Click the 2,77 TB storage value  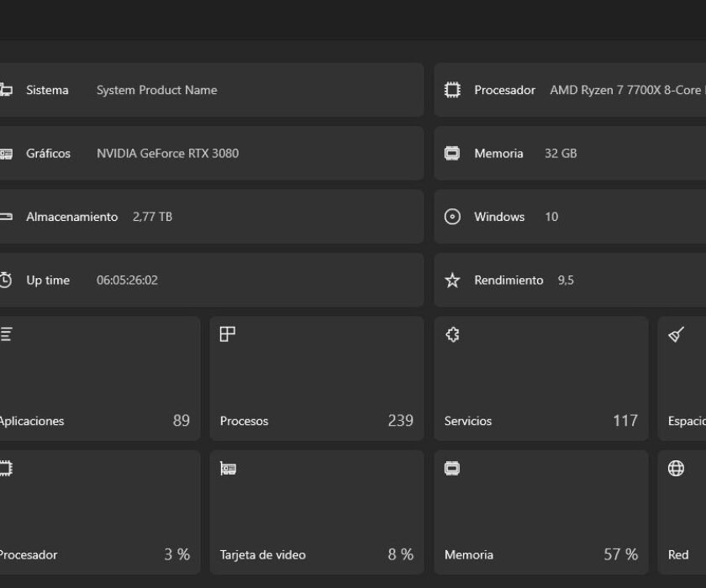[x=153, y=217]
